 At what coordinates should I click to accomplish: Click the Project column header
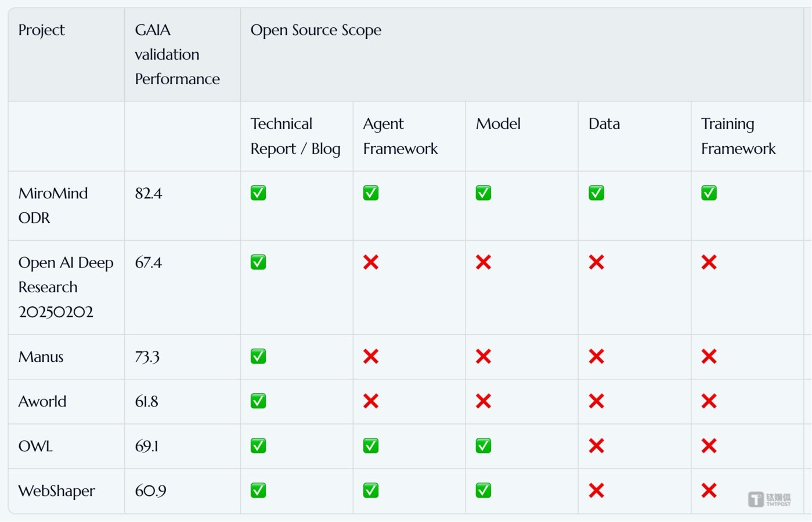[x=42, y=30]
